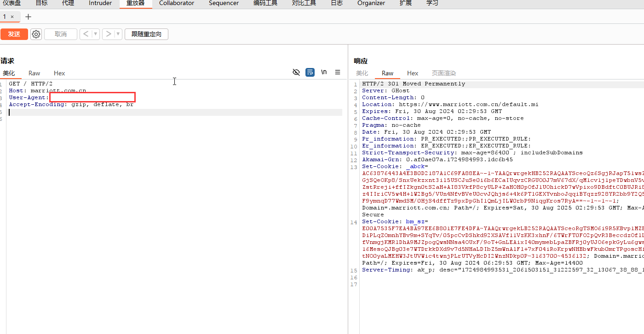Go forward to next request with > arrow
This screenshot has height=334, width=644.
tap(108, 34)
